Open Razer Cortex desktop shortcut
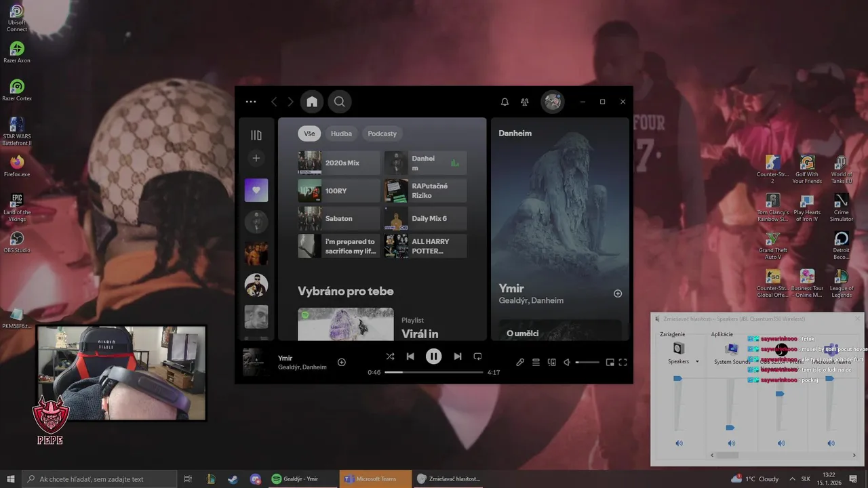The image size is (868, 488). click(x=17, y=90)
